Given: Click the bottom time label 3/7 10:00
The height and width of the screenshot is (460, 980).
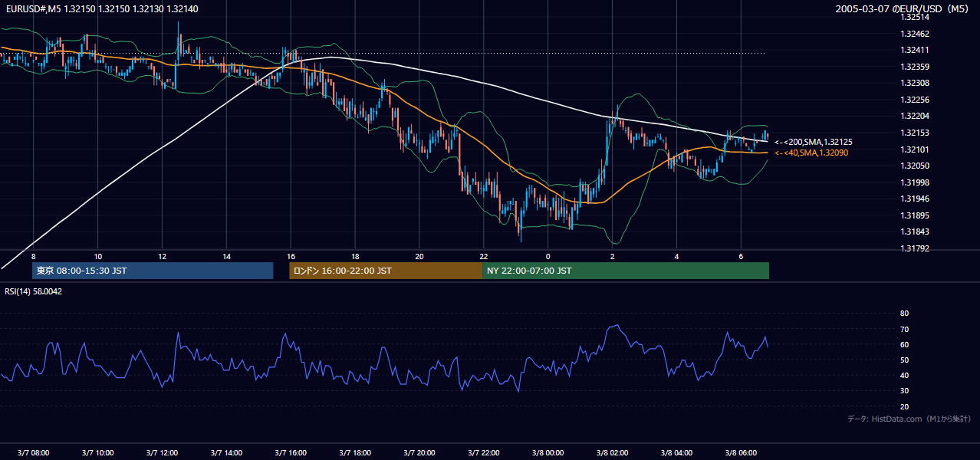Looking at the screenshot, I should click(98, 453).
